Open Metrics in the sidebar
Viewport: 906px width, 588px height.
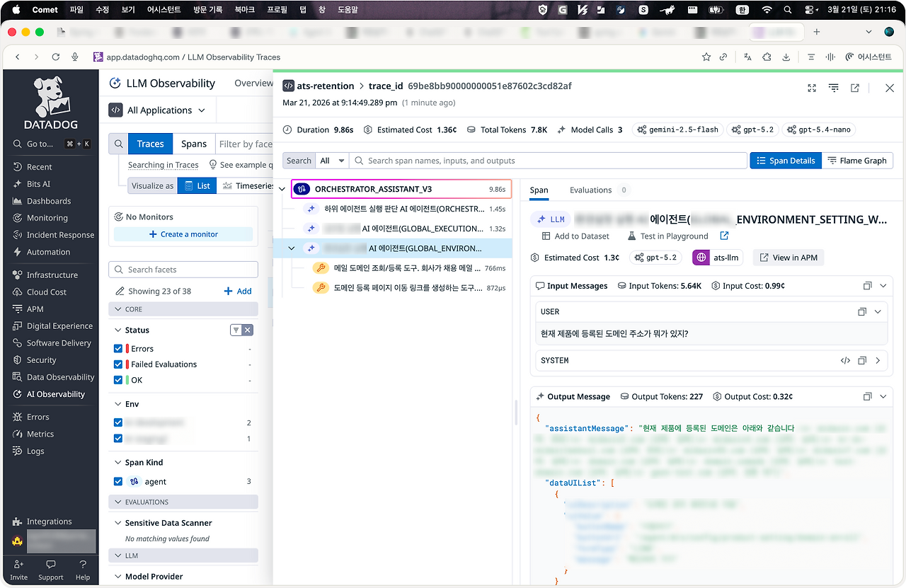(x=40, y=434)
